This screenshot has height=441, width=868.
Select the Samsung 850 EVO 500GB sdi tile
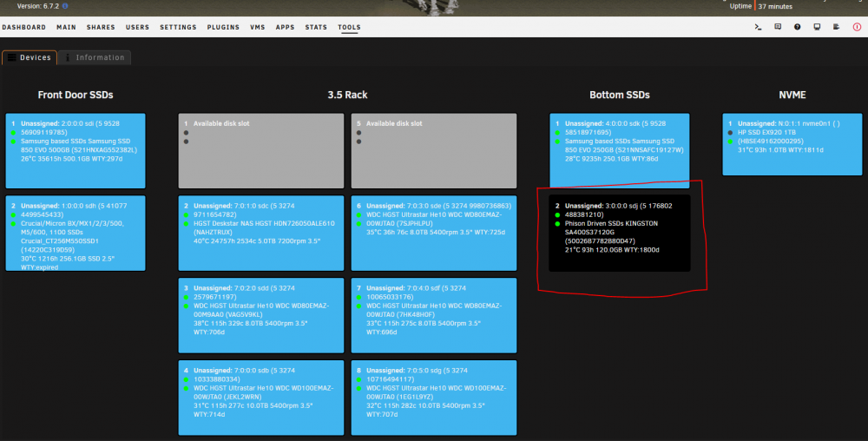[x=76, y=151]
